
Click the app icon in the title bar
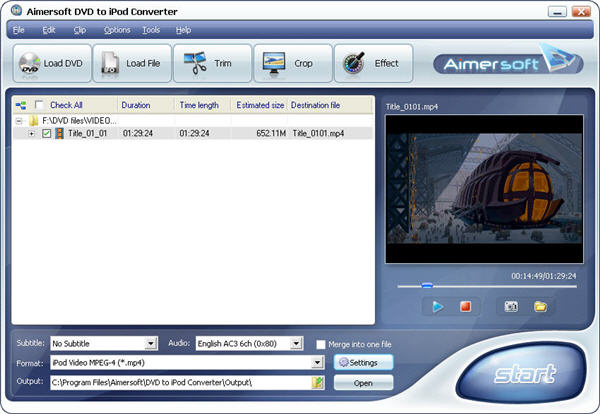point(16,10)
